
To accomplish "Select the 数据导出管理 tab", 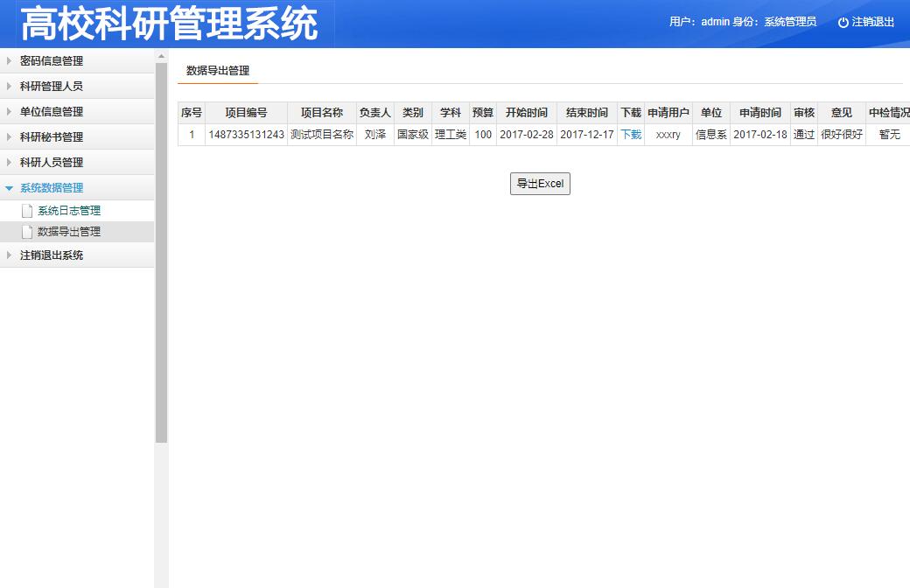I will [x=217, y=69].
